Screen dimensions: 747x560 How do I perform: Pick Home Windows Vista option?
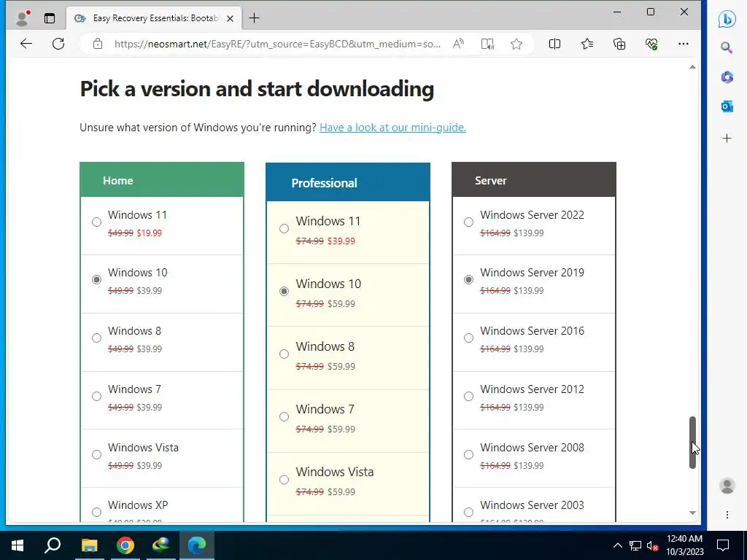[97, 455]
